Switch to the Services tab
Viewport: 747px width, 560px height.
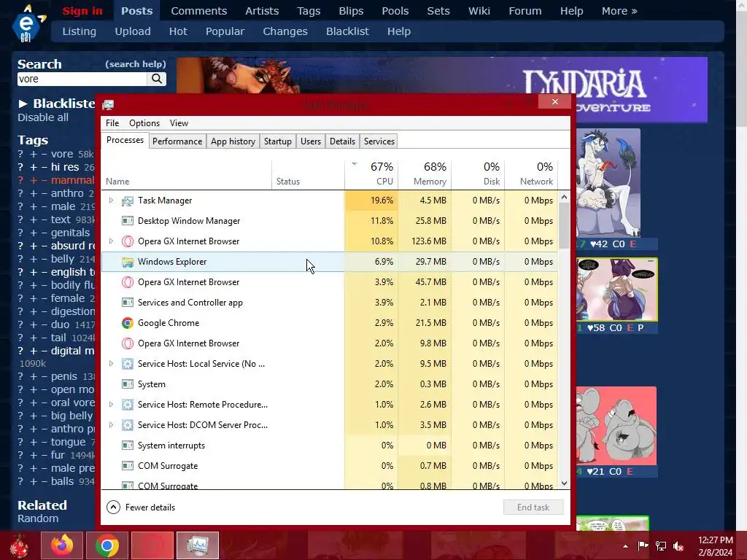[x=379, y=141]
